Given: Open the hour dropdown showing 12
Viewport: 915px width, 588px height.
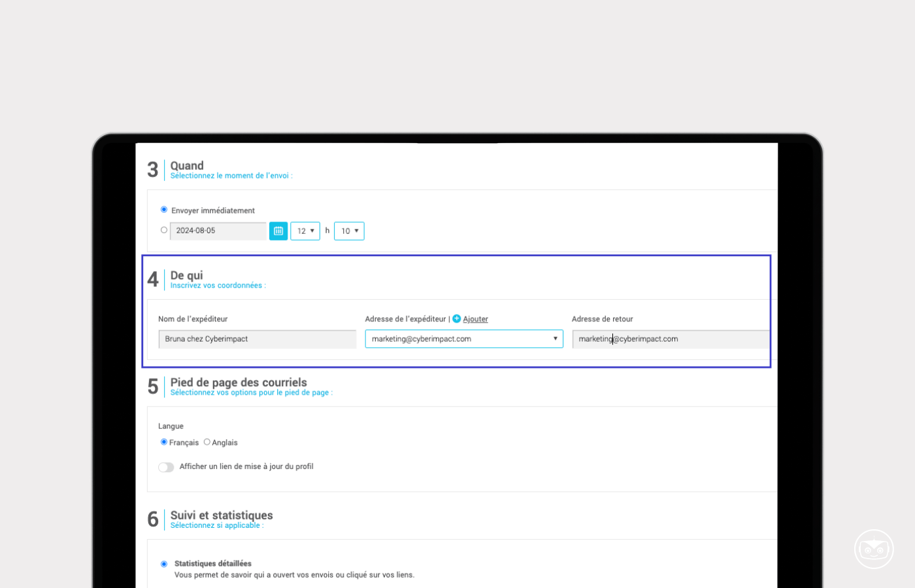Looking at the screenshot, I should [305, 231].
